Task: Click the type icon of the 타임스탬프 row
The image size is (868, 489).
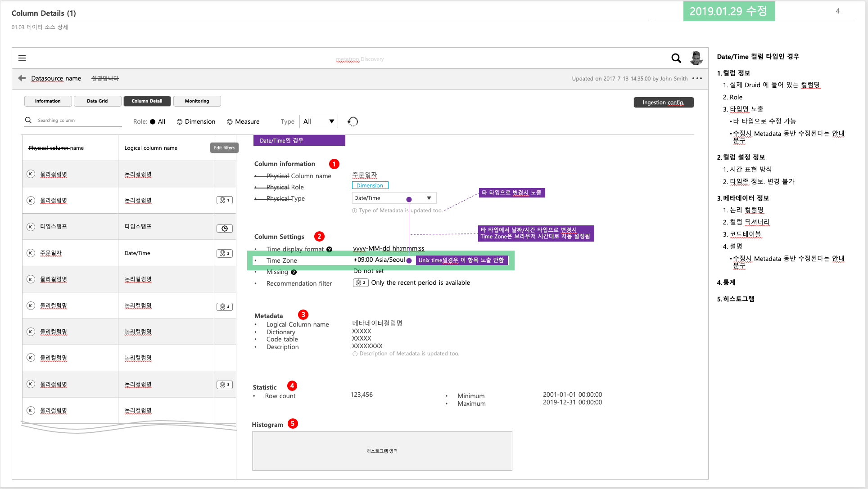Action: pyautogui.click(x=31, y=227)
